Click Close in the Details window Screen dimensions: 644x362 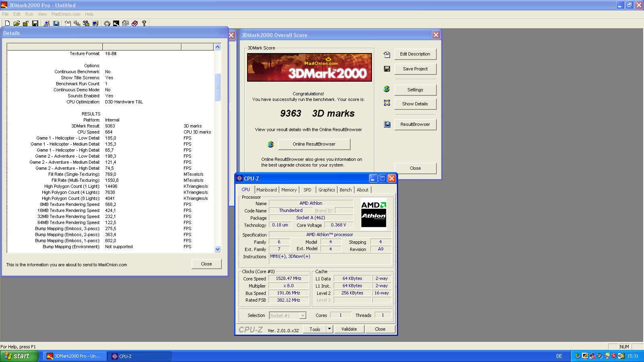[x=206, y=264]
